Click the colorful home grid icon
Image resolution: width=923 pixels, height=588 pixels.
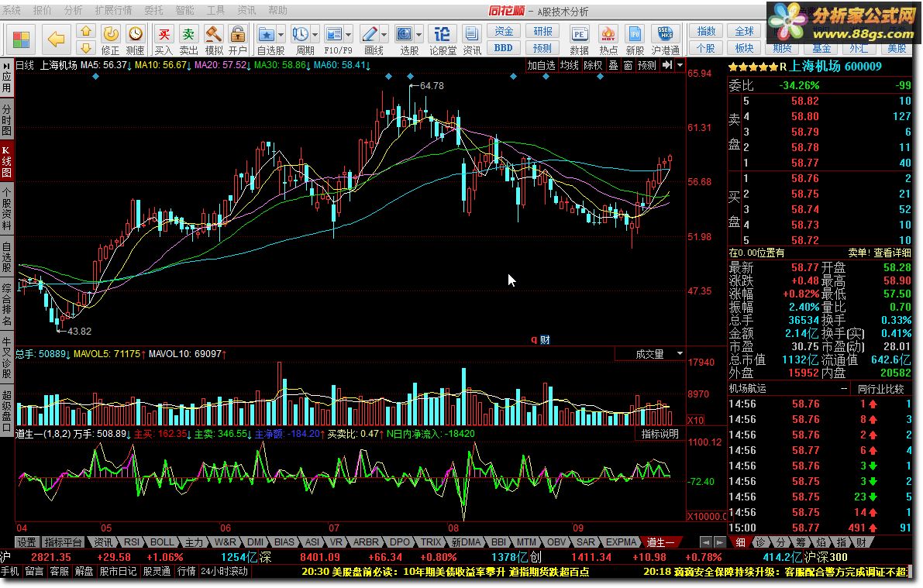[x=21, y=40]
